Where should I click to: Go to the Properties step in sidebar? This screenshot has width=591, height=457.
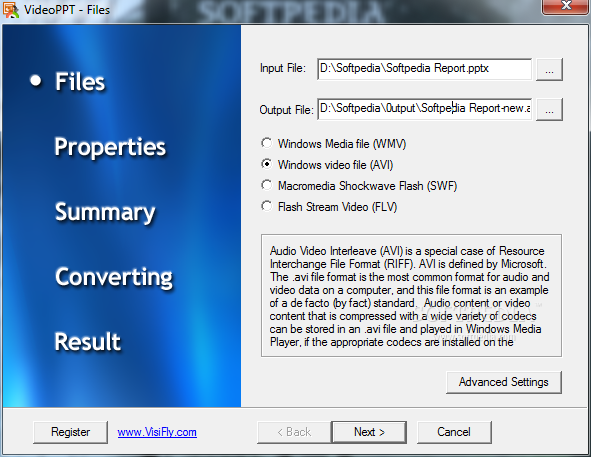click(x=110, y=147)
